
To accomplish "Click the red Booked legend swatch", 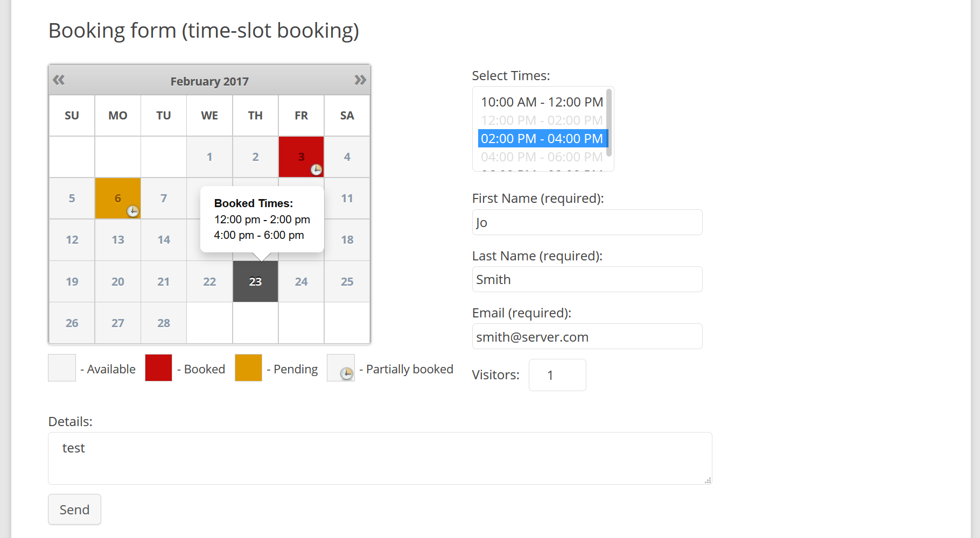I will click(x=158, y=367).
